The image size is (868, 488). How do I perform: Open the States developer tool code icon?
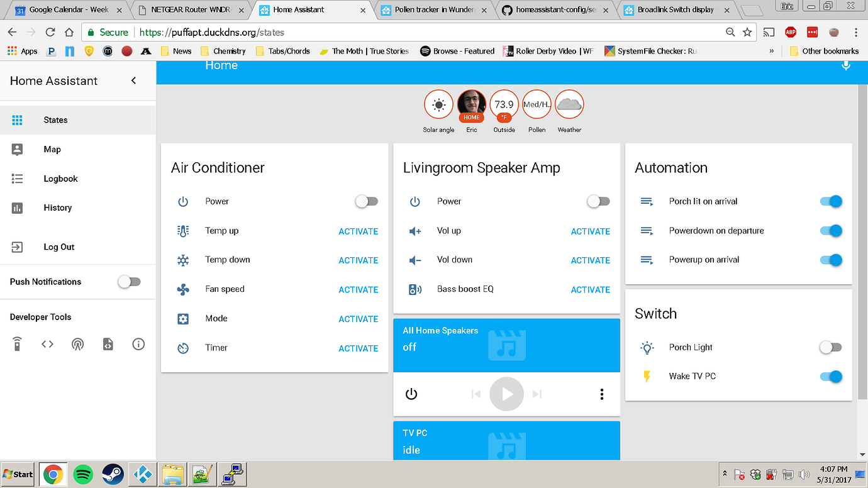point(47,344)
